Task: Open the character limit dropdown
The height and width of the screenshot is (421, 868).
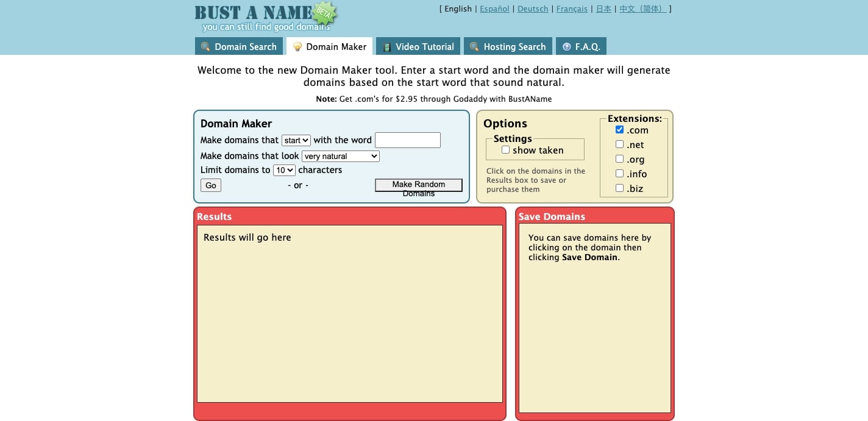Action: coord(284,171)
